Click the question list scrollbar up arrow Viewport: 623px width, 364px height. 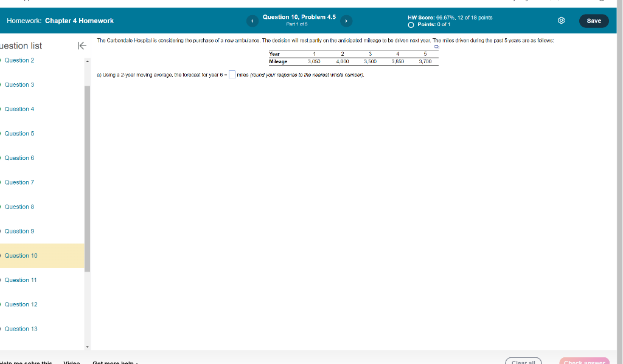[x=88, y=61]
